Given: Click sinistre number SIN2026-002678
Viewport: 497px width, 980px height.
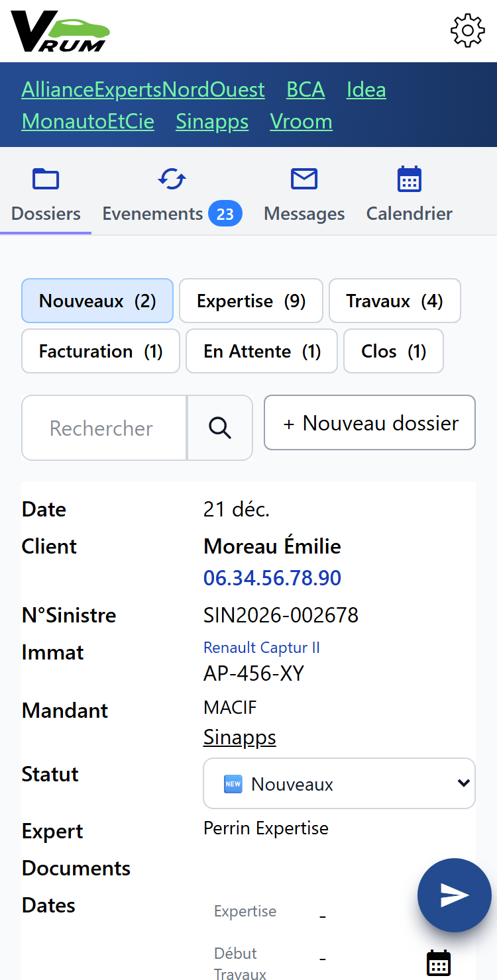Looking at the screenshot, I should (x=281, y=614).
